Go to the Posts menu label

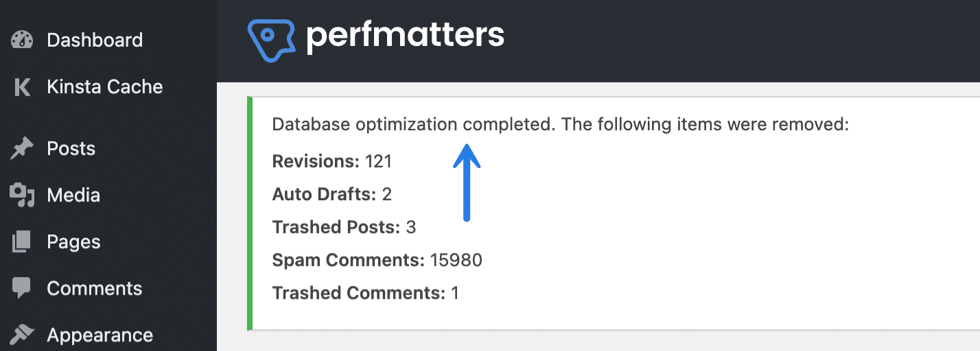pyautogui.click(x=71, y=149)
